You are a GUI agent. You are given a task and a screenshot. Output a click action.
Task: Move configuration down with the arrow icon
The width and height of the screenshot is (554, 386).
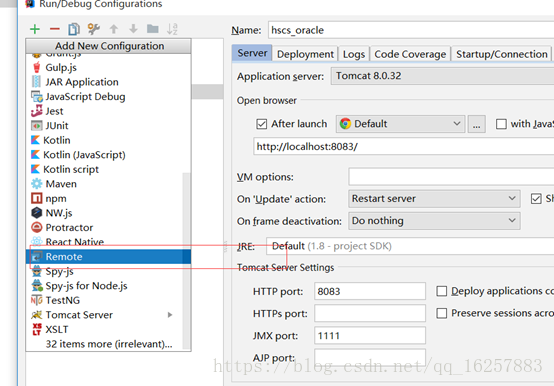pos(133,29)
